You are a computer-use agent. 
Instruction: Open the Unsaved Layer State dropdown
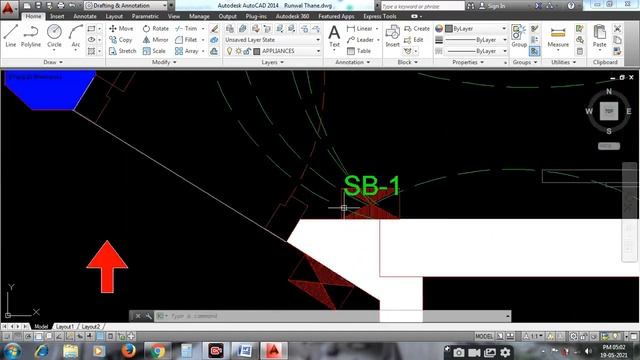tap(272, 40)
